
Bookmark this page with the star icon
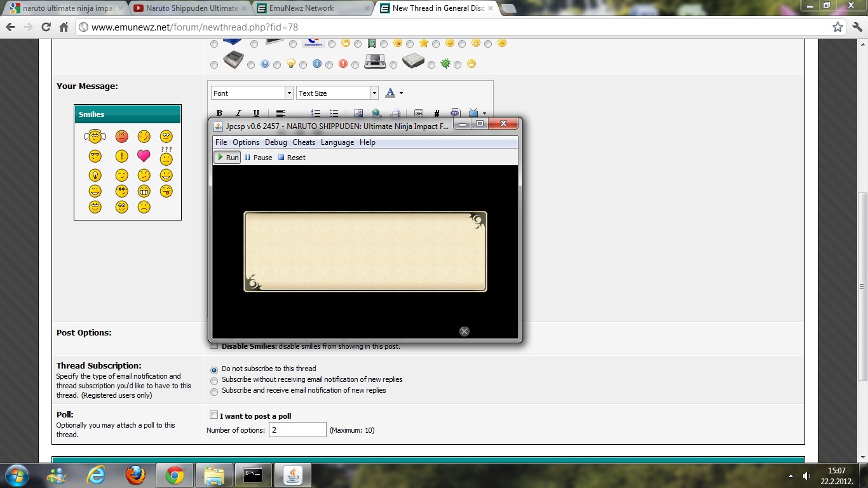pyautogui.click(x=837, y=27)
